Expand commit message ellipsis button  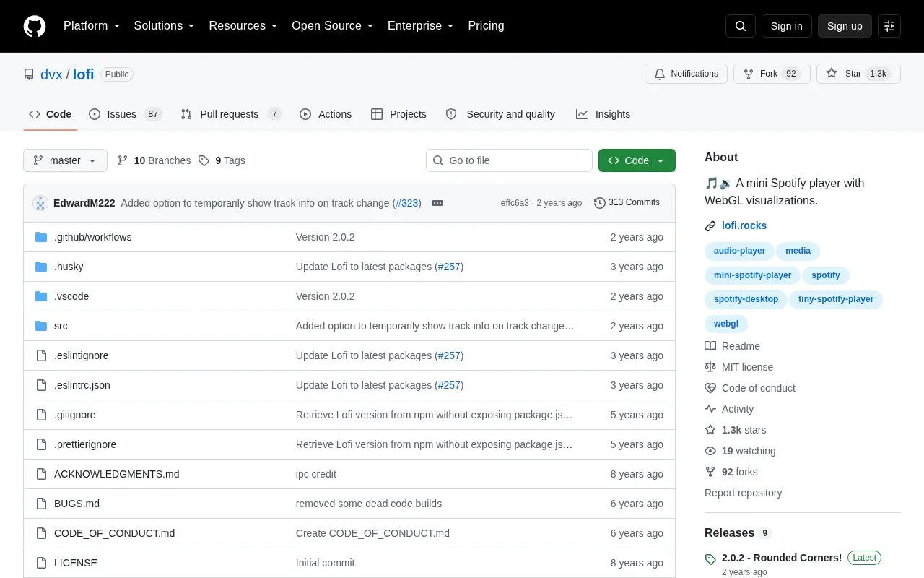[437, 203]
